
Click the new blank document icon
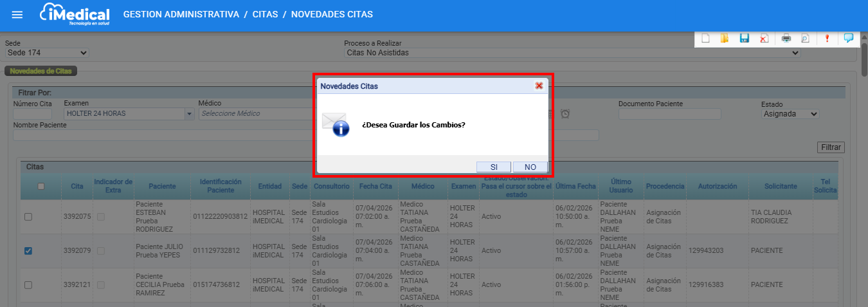tap(705, 39)
